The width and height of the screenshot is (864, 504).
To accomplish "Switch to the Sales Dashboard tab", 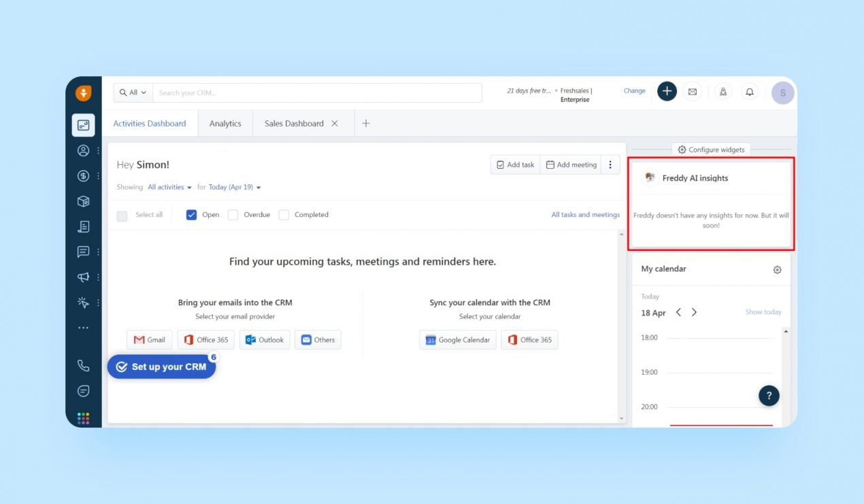I will click(x=294, y=124).
